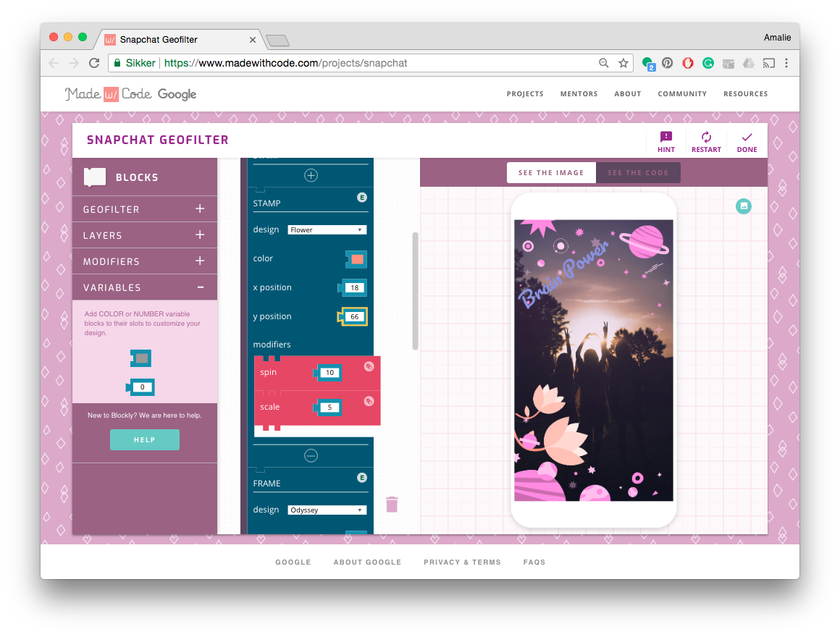The height and width of the screenshot is (637, 840).
Task: Click the E badge on the STAMP block
Action: tap(362, 198)
